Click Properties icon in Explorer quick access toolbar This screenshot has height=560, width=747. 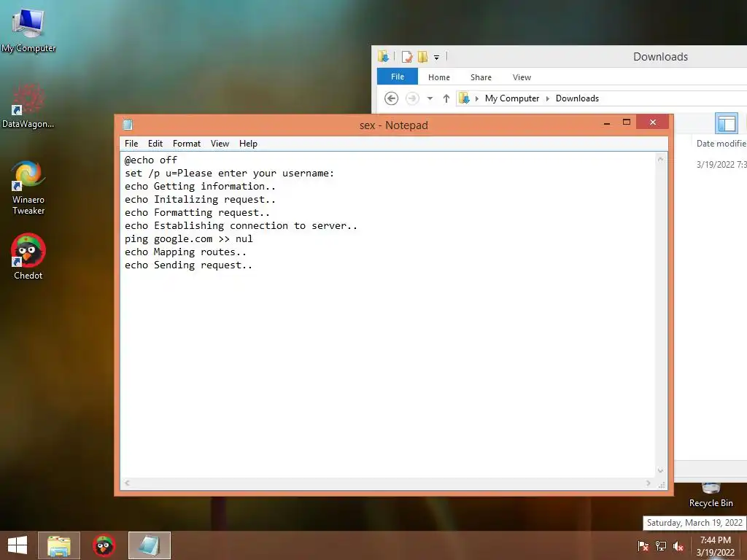(x=407, y=57)
